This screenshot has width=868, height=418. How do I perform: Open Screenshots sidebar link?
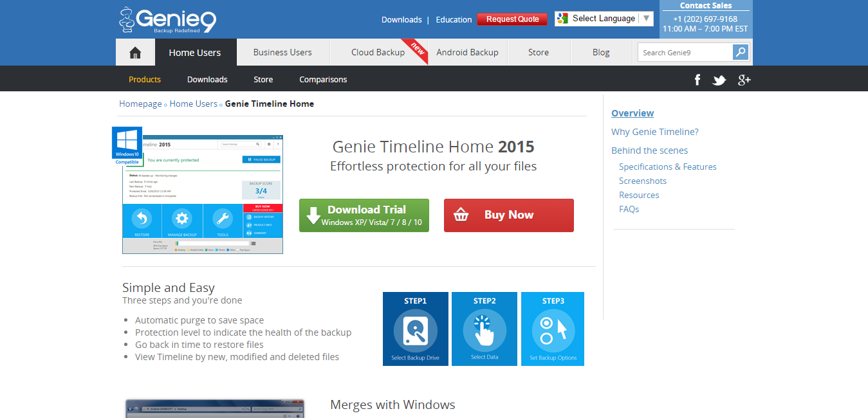click(x=643, y=181)
